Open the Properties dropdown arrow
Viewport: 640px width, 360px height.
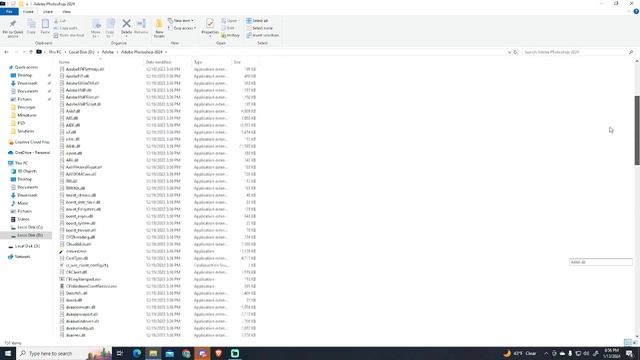(210, 36)
